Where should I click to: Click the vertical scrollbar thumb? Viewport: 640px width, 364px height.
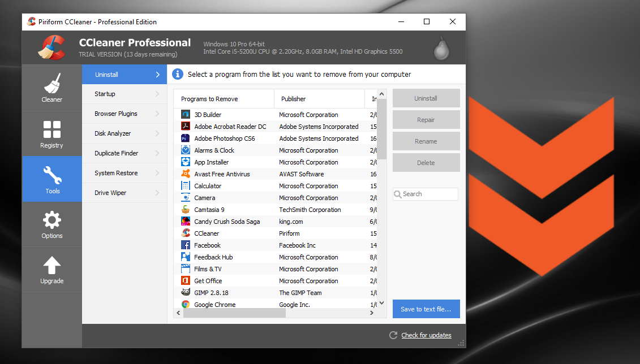point(381,129)
